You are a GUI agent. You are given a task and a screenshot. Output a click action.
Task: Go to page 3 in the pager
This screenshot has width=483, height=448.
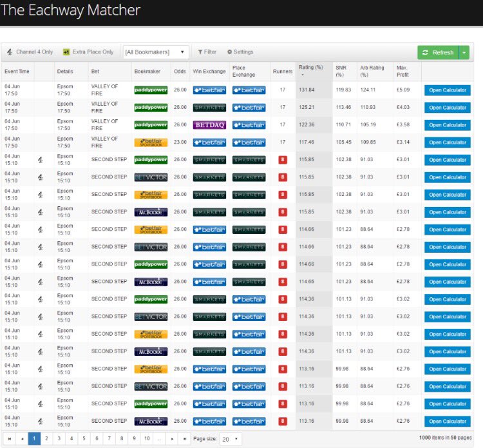tap(59, 439)
